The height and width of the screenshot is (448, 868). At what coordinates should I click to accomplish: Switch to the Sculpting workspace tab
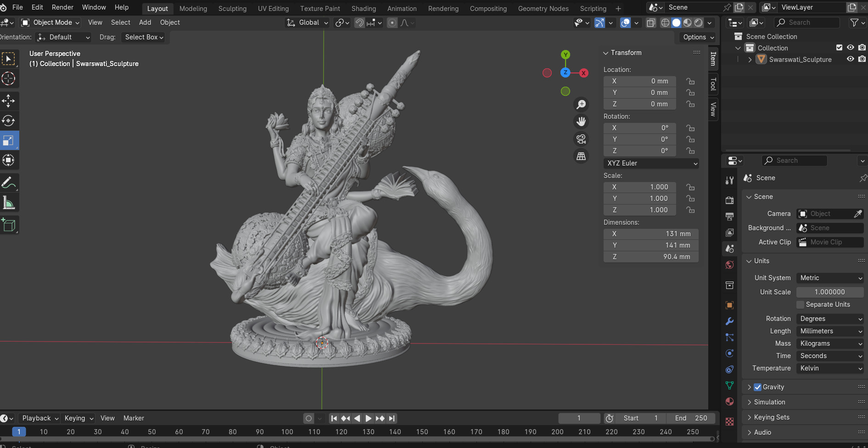232,8
